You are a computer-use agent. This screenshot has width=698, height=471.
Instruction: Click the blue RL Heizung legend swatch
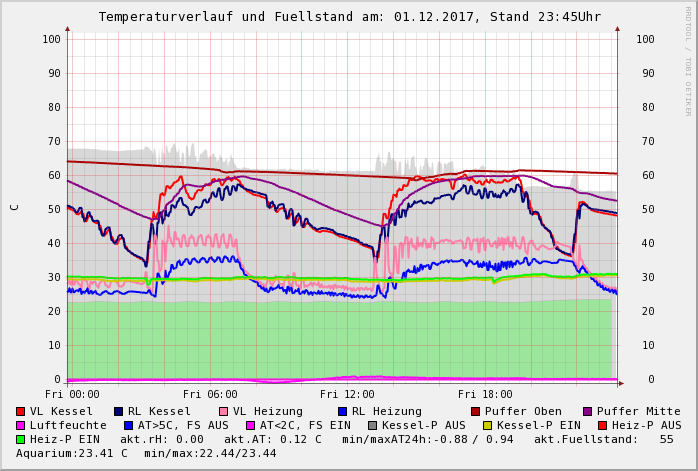pos(342,411)
